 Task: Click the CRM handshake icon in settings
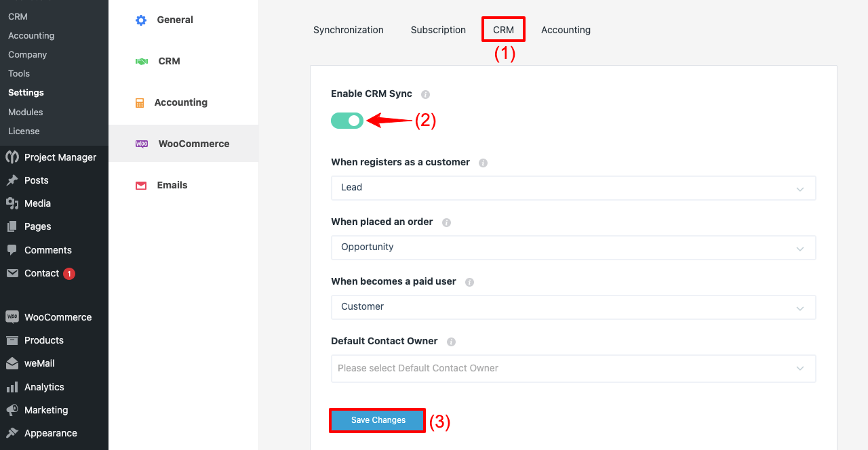coord(142,62)
